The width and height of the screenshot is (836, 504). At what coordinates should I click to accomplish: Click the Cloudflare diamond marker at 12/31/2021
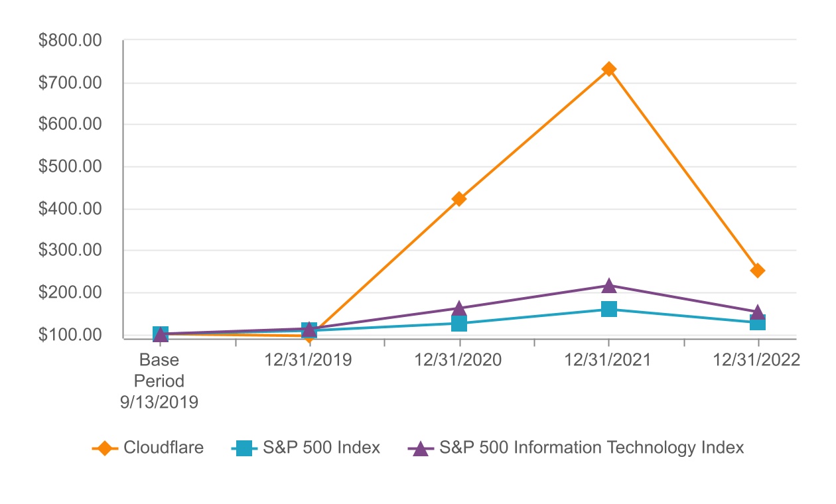[x=608, y=69]
